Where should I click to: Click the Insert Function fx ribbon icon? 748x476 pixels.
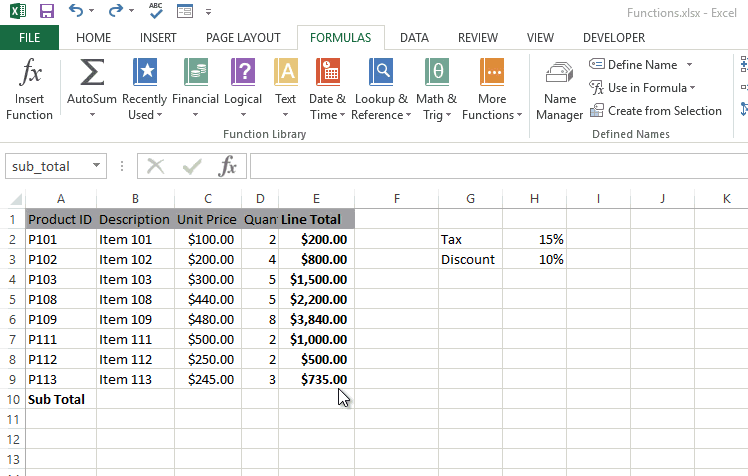[30, 75]
